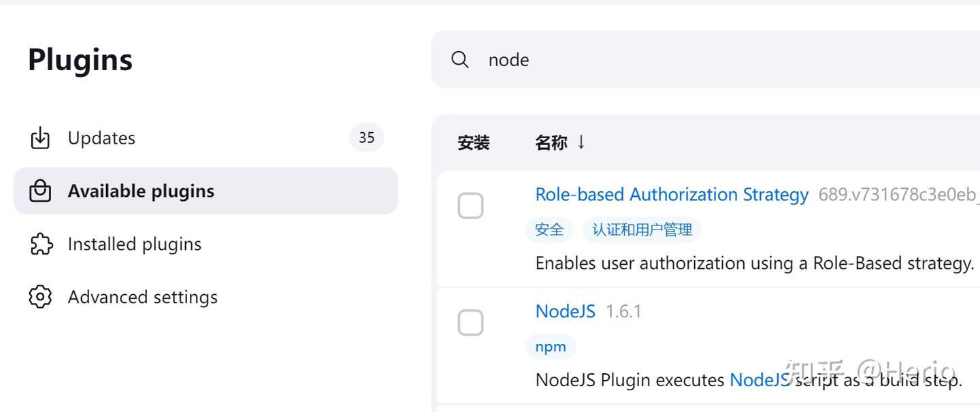Viewport: 980px width, 412px height.
Task: Toggle the 名称 column sort arrow
Action: (x=581, y=142)
